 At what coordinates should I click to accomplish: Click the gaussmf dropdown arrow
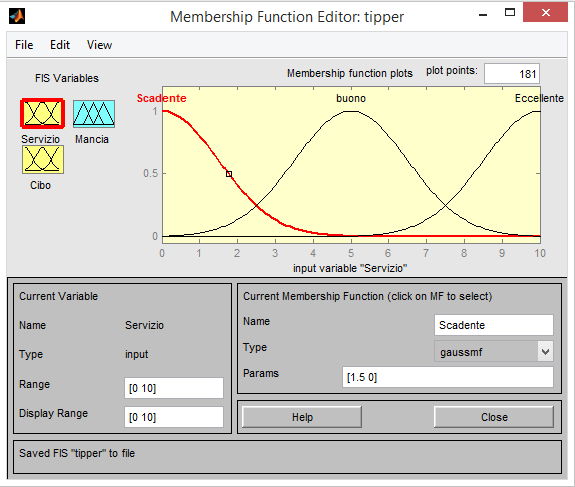545,352
